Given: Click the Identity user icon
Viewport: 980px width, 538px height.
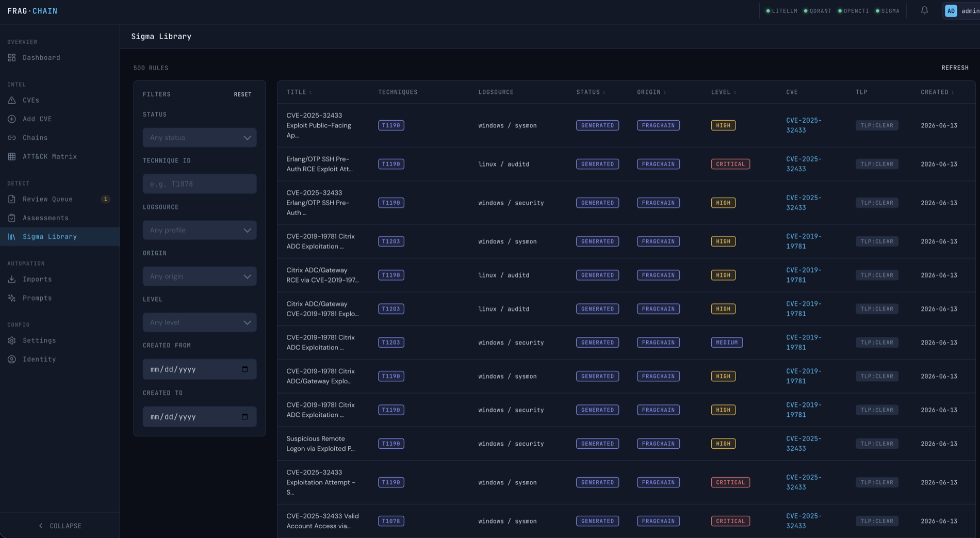Looking at the screenshot, I should (12, 360).
